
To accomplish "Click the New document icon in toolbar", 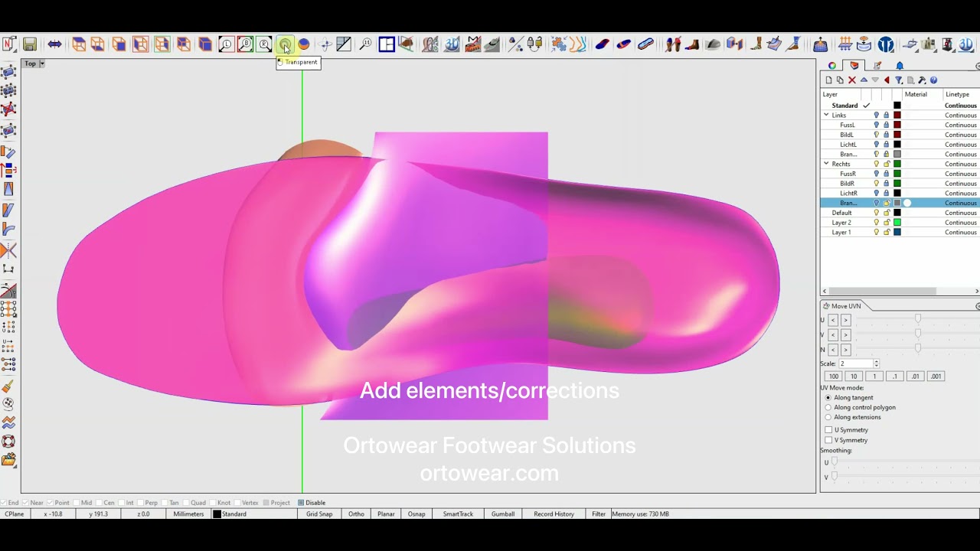I will tap(9, 44).
